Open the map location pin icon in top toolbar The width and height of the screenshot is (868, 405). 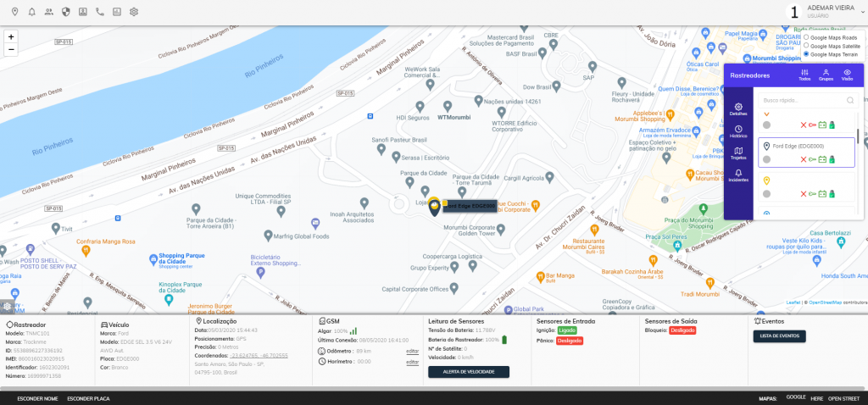tap(15, 12)
